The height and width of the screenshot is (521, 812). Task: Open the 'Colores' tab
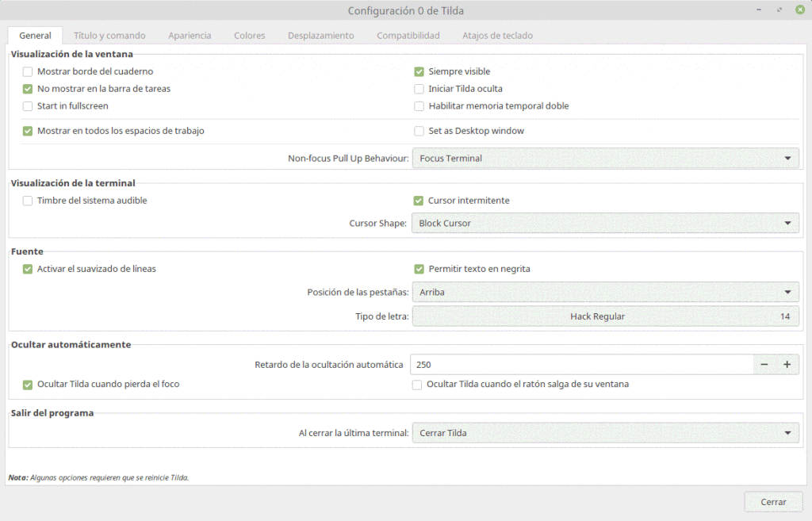click(x=249, y=35)
